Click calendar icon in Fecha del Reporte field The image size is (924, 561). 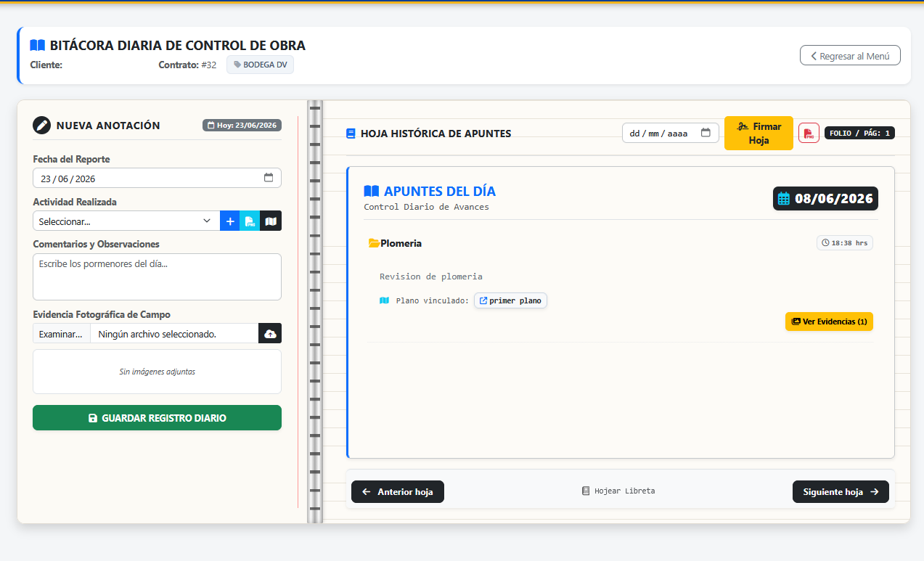[269, 178]
